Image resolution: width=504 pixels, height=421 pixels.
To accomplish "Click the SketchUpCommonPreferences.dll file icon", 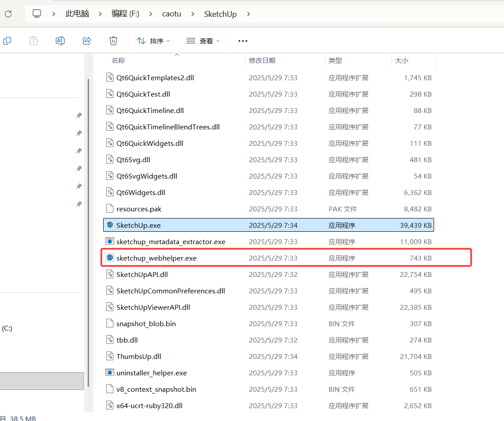I will tap(110, 290).
